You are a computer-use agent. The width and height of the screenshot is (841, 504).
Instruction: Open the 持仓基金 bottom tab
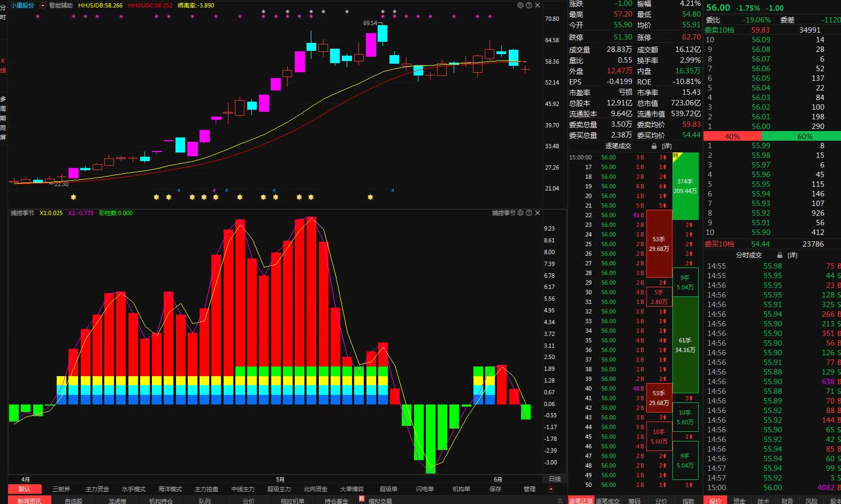pos(337,501)
